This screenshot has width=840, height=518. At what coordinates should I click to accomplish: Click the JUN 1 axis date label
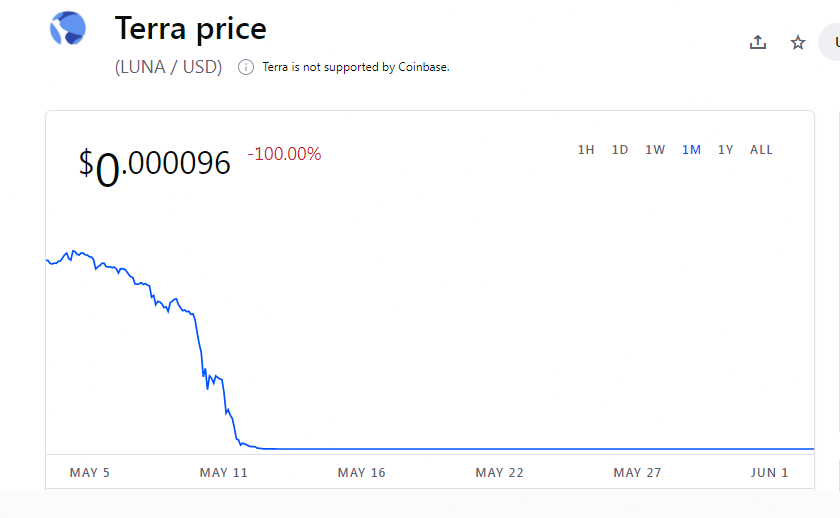click(769, 473)
